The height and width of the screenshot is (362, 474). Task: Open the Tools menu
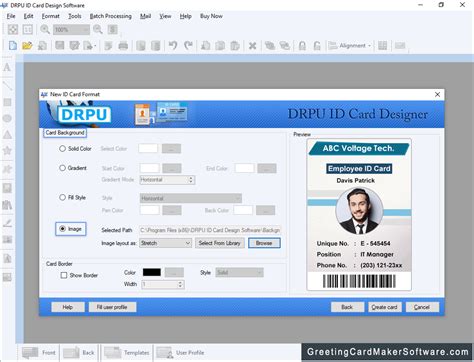(75, 16)
